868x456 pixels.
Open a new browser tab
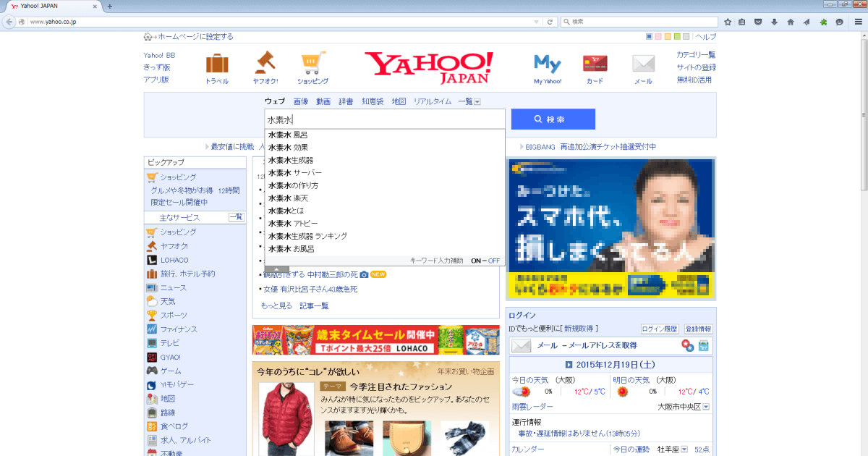pyautogui.click(x=110, y=7)
